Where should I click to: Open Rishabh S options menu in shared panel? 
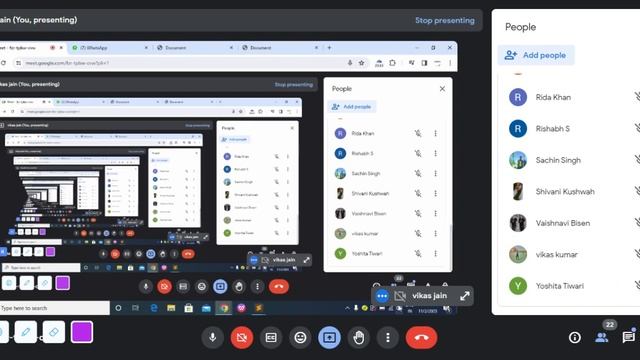(436, 153)
